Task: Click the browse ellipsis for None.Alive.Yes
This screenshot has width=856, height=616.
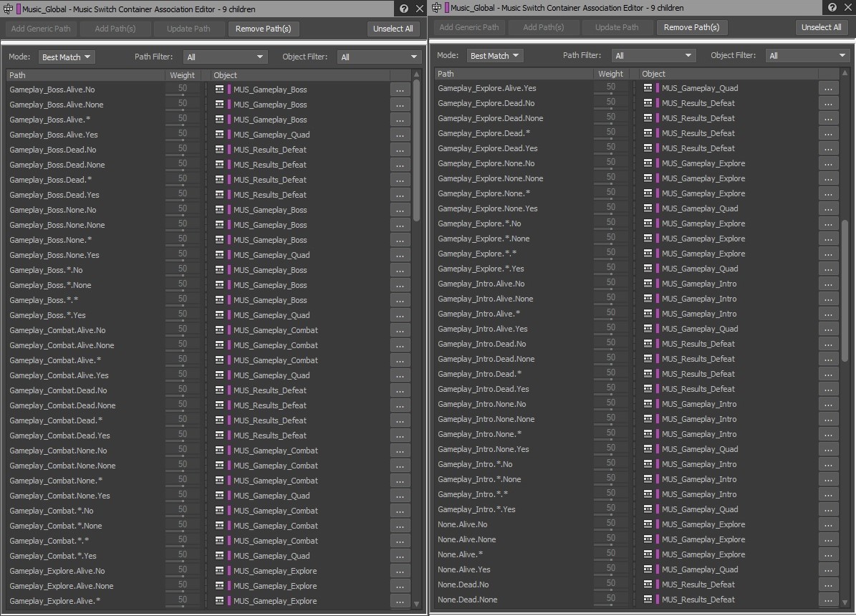Action: (x=827, y=569)
